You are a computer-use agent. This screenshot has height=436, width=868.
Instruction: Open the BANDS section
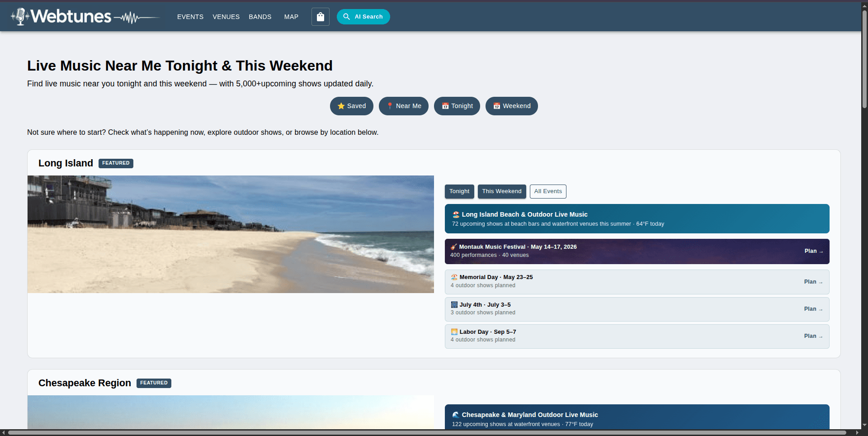pyautogui.click(x=260, y=17)
